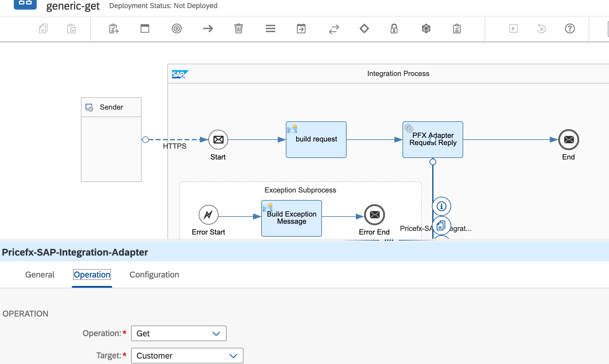
Task: Select the diamond router icon in toolbar
Action: point(364,29)
